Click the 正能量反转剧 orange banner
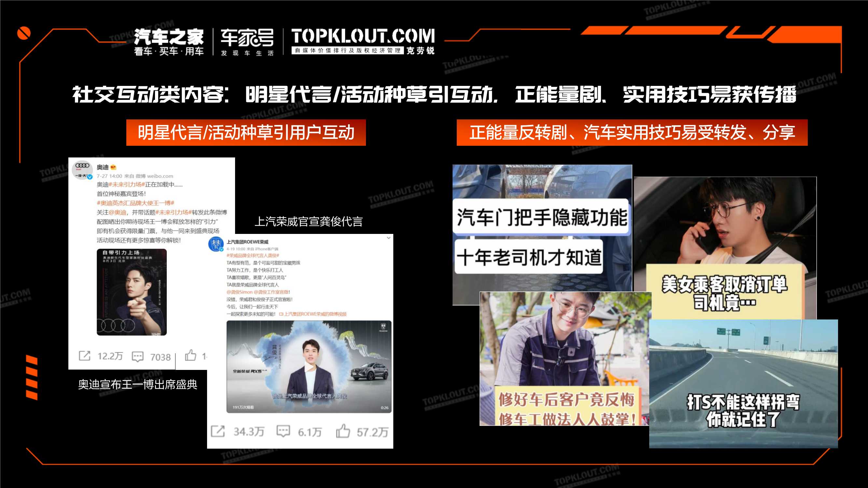Screen dimensions: 868x488 point(632,132)
